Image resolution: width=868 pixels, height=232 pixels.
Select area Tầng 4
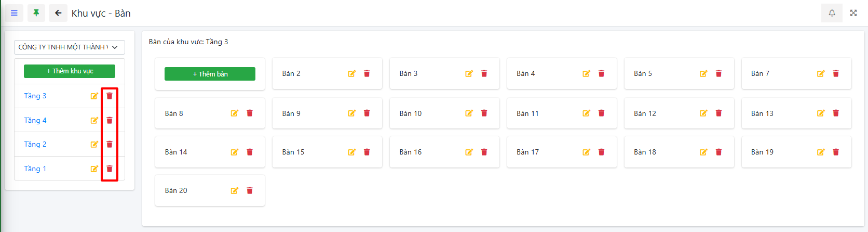pos(35,120)
